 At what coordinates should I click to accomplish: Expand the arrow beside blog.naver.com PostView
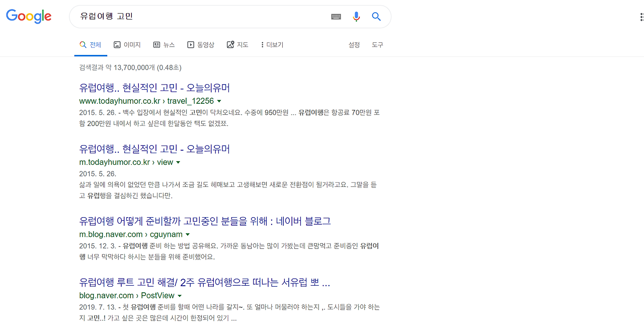tap(180, 296)
